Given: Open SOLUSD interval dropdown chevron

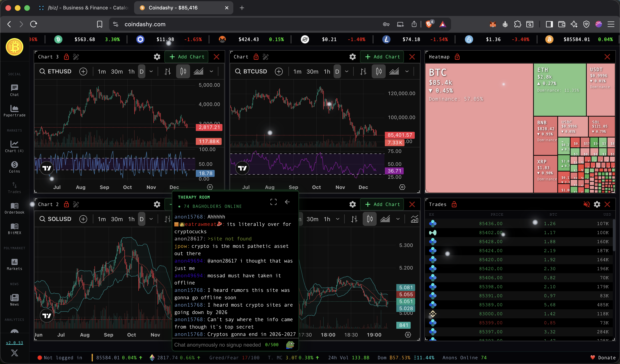Looking at the screenshot, I should [151, 219].
